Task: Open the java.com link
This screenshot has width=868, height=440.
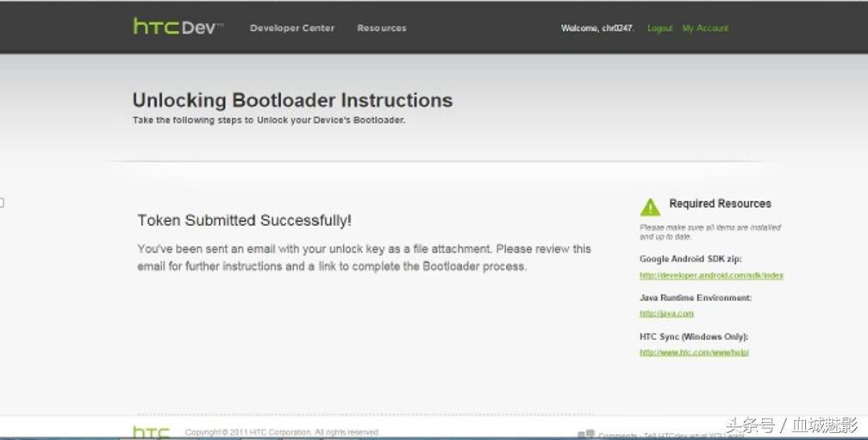Action: pos(666,314)
